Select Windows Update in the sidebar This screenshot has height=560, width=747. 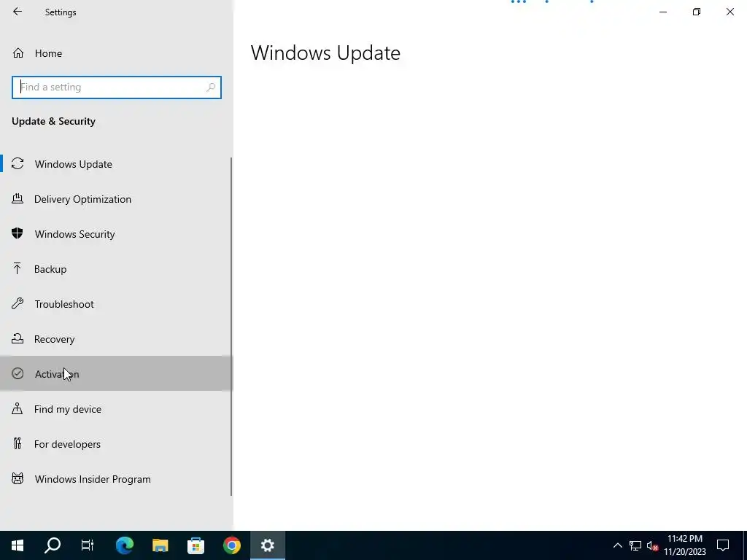[116, 164]
